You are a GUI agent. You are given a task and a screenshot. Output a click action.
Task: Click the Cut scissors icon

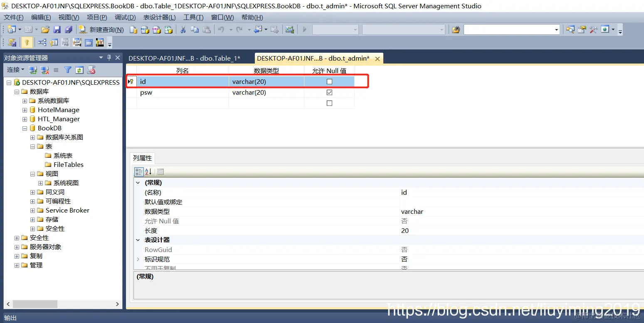[183, 29]
